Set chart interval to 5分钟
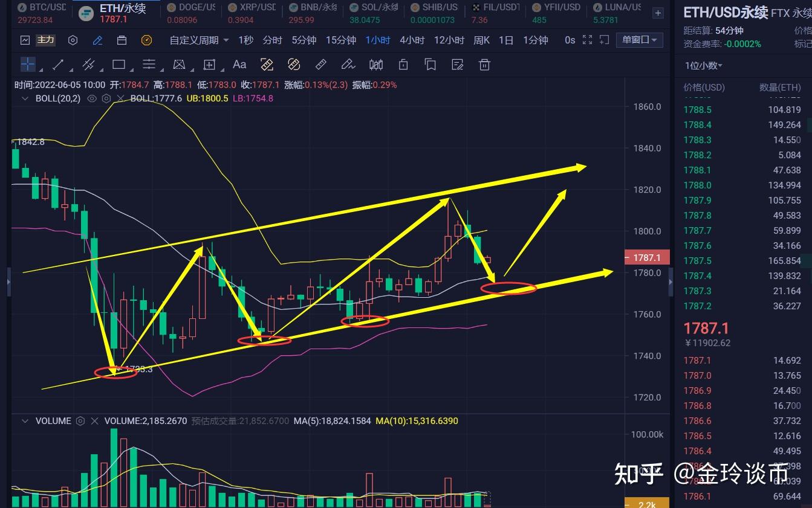The height and width of the screenshot is (508, 812). 304,40
